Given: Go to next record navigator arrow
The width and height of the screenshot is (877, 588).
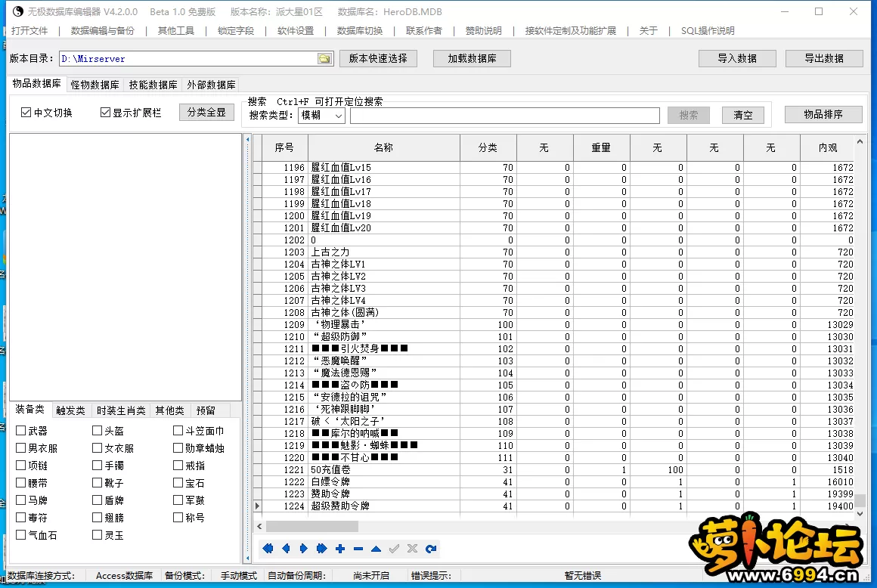Looking at the screenshot, I should point(304,549).
